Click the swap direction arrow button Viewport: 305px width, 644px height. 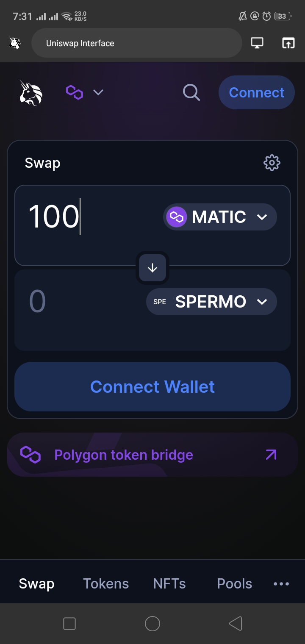click(152, 268)
